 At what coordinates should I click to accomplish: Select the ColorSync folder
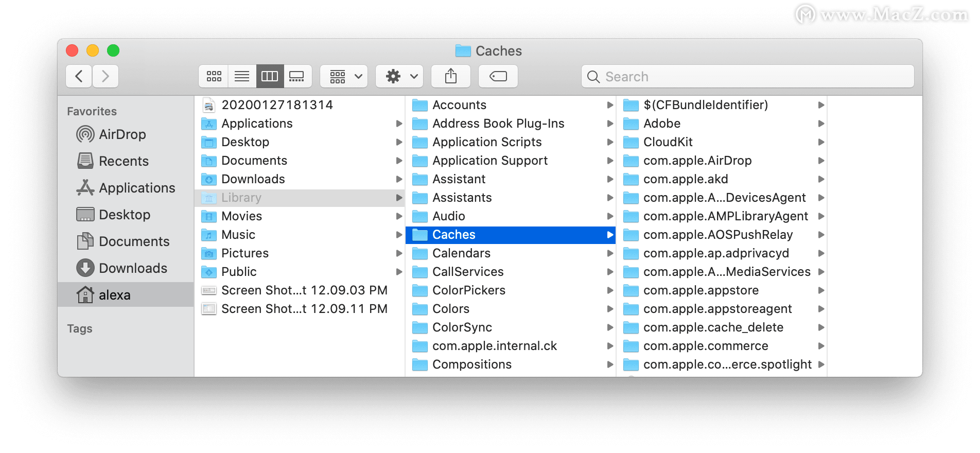pos(511,327)
